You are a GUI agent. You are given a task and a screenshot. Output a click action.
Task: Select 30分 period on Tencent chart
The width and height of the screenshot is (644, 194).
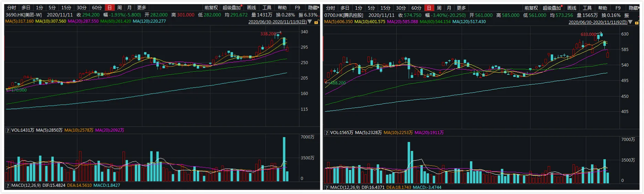coord(401,8)
